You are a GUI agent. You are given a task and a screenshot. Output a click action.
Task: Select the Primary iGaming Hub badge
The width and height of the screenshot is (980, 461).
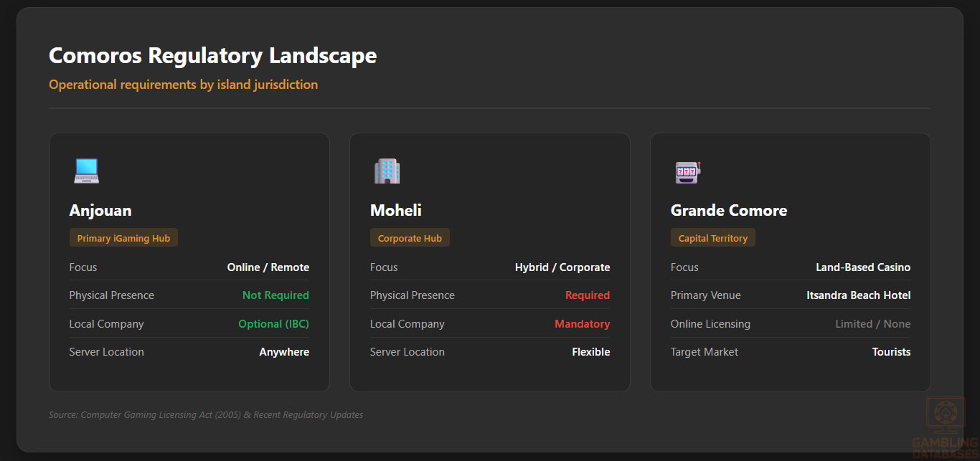123,238
